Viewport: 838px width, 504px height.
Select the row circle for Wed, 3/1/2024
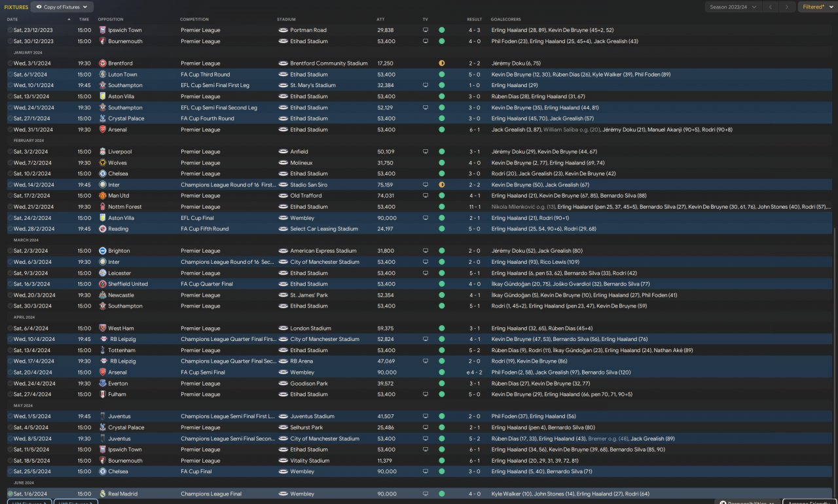tap(10, 63)
